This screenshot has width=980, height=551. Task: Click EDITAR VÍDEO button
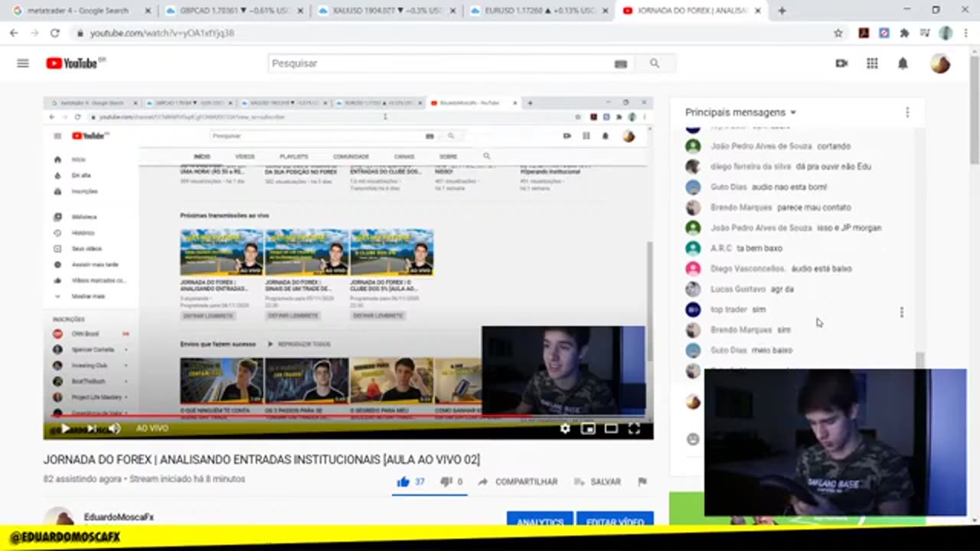click(x=615, y=519)
